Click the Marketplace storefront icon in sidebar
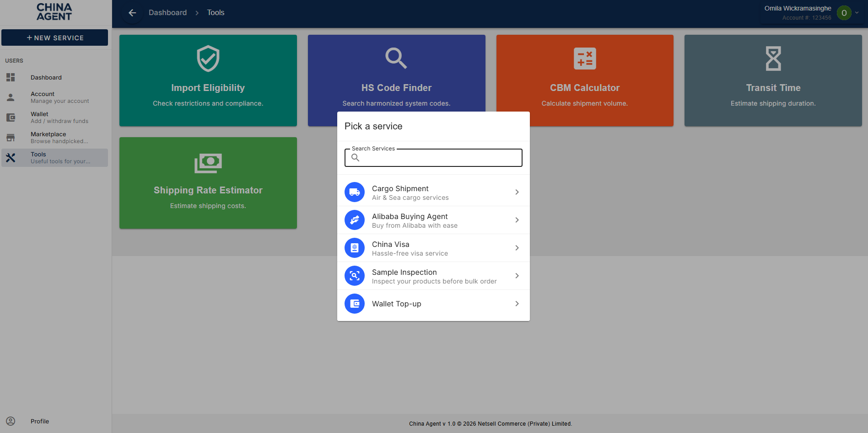 click(11, 138)
